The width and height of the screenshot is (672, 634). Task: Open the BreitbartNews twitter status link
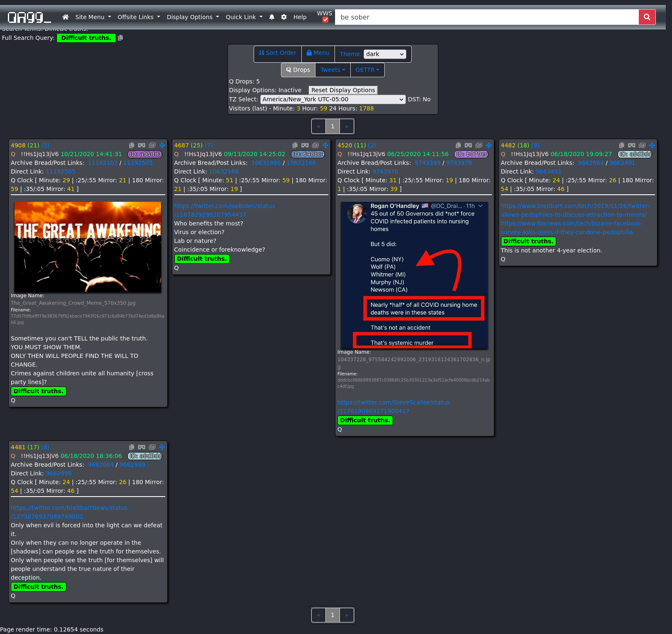coord(69,512)
